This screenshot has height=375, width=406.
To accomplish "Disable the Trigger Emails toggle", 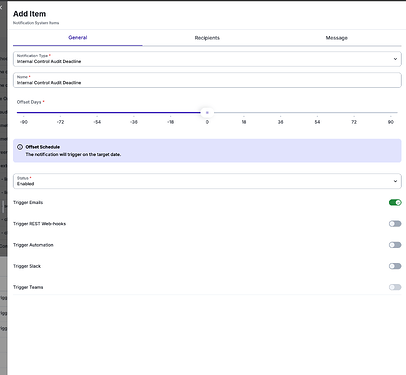I will tap(395, 202).
